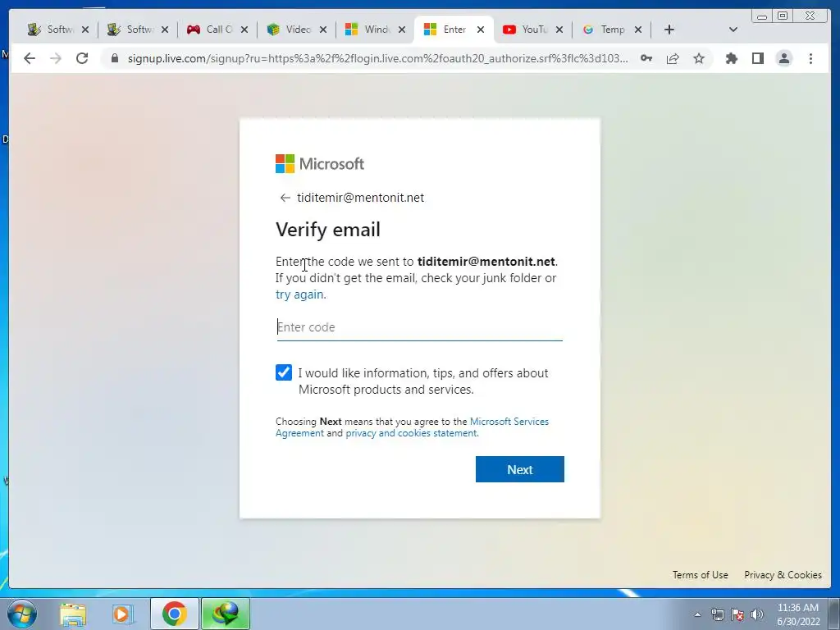The image size is (840, 630).
Task: Click the back arrow beside tiditemir@mentonit.net
Action: 285,198
